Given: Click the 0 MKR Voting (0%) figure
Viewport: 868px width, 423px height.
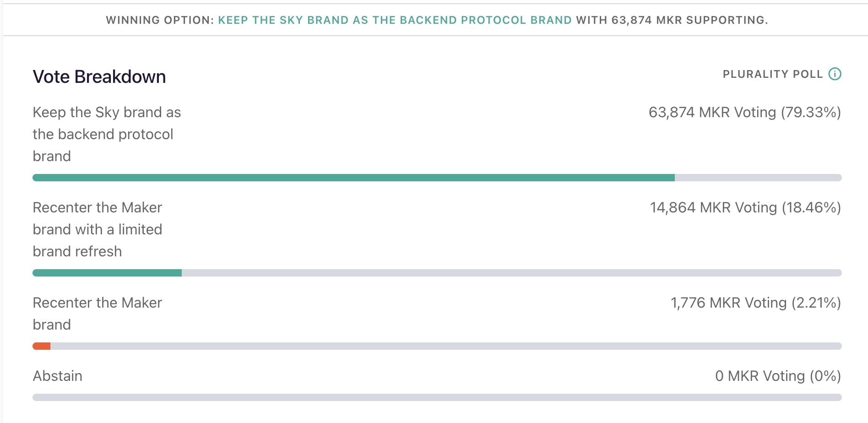Looking at the screenshot, I should [778, 376].
